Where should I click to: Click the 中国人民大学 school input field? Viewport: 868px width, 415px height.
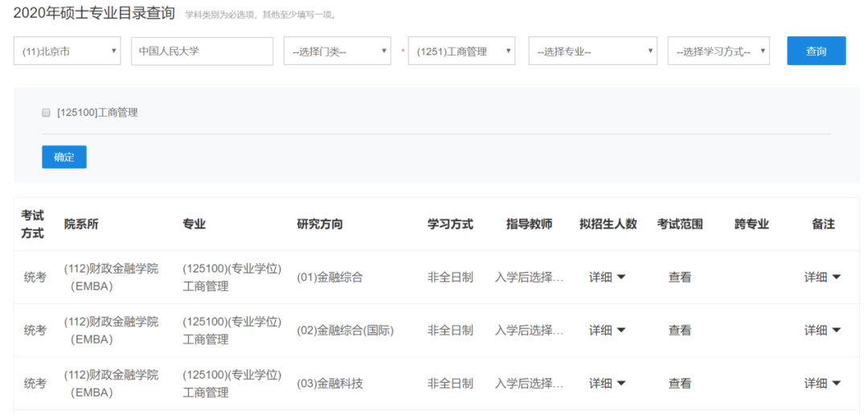pos(202,51)
